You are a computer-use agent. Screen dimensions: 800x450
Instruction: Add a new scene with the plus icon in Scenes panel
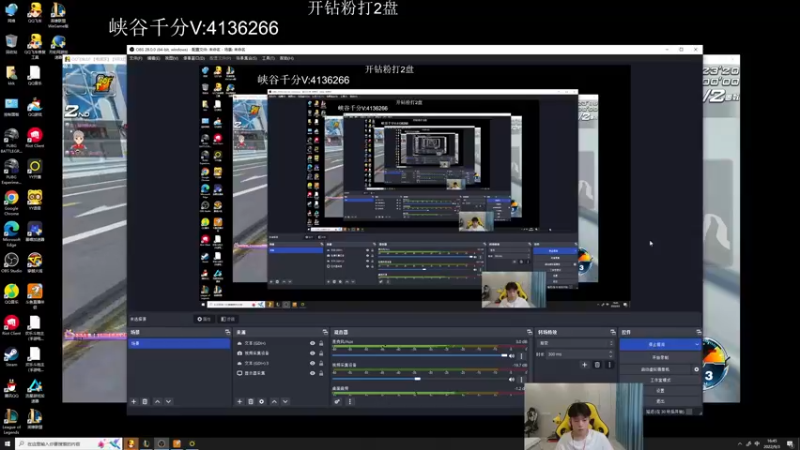(x=134, y=402)
